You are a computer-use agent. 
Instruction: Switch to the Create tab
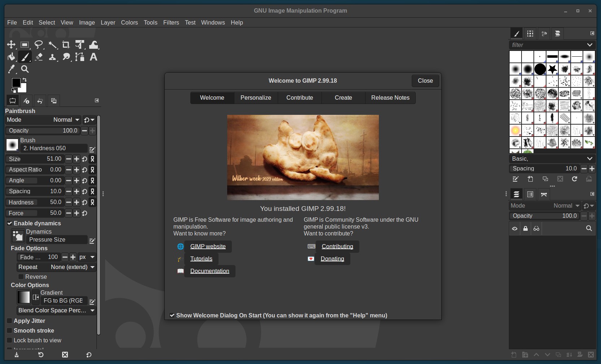(343, 98)
